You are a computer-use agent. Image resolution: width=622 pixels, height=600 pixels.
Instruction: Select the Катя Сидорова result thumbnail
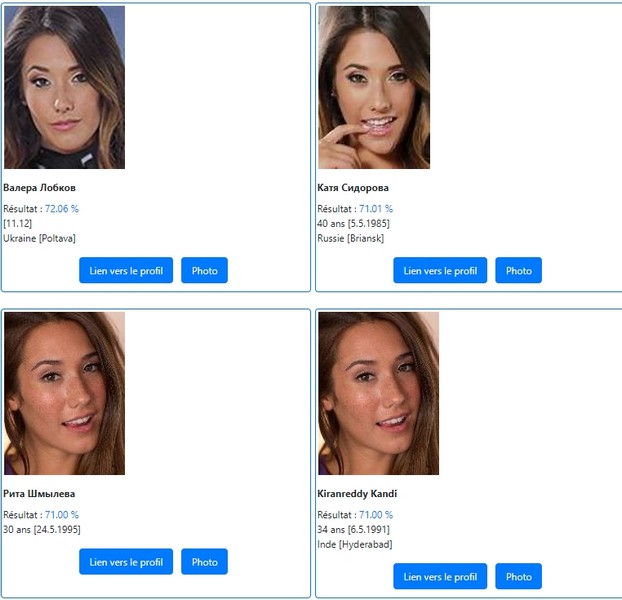tap(374, 87)
